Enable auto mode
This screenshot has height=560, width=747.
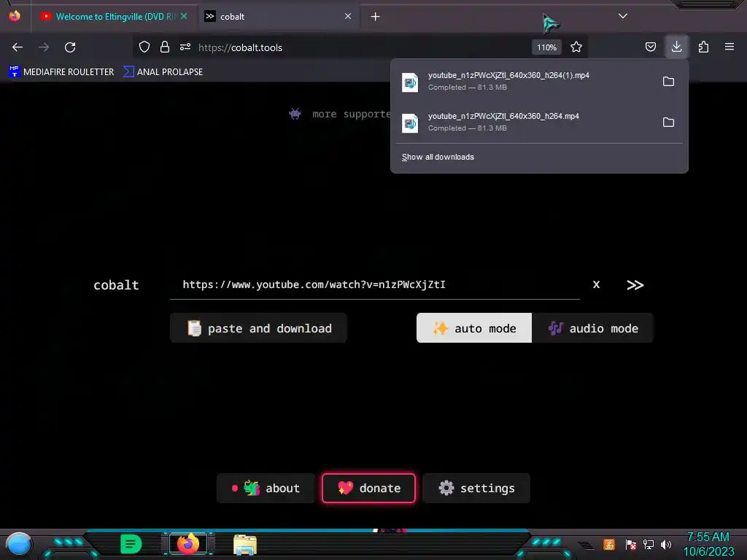pos(474,328)
